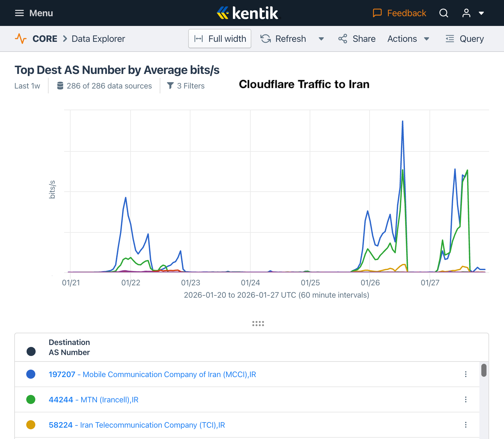504x439 pixels.
Task: Open options for MCCI row
Action: [465, 374]
